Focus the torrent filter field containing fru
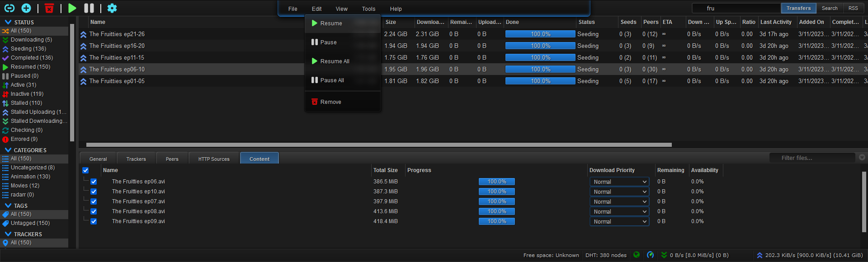The height and width of the screenshot is (262, 868). pyautogui.click(x=736, y=8)
